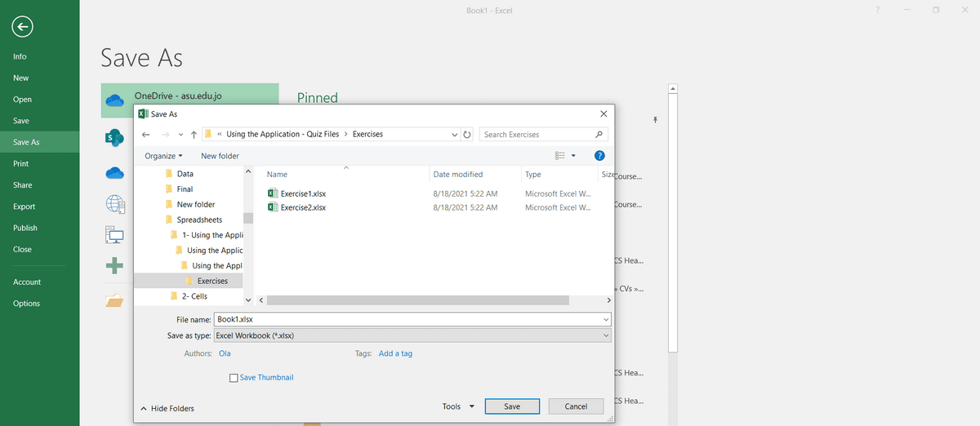Open the Organize dropdown menu
The height and width of the screenshot is (426, 980).
164,156
